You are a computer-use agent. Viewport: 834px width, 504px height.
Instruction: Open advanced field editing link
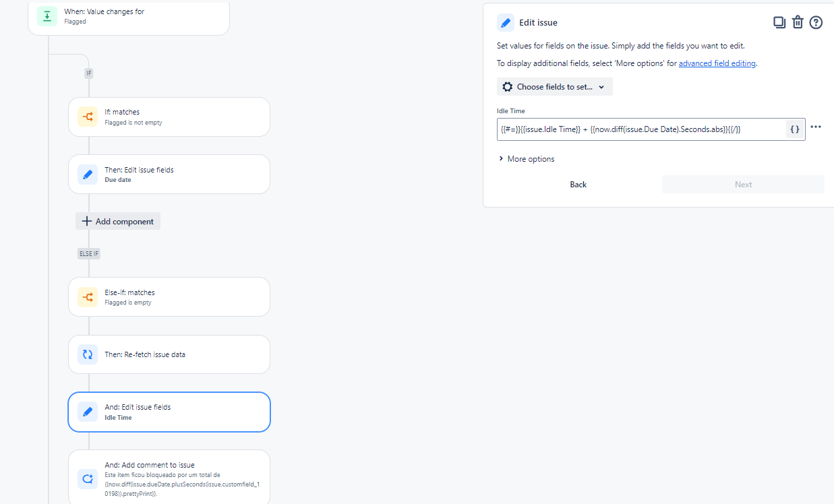[717, 63]
